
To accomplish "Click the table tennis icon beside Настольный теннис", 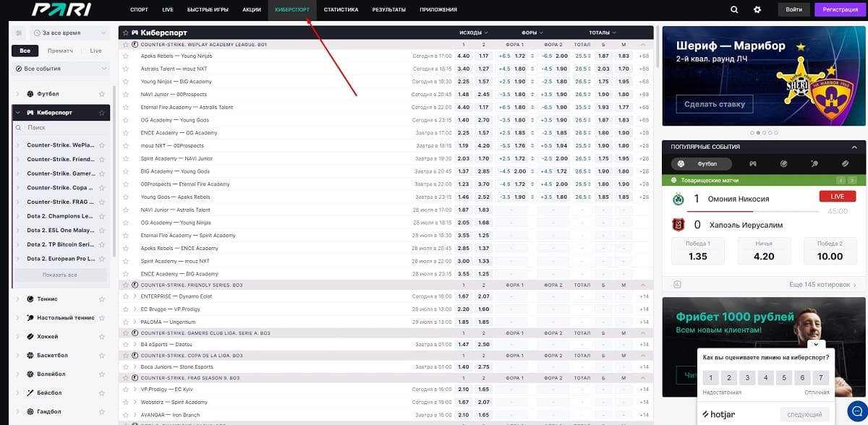I will [30, 317].
